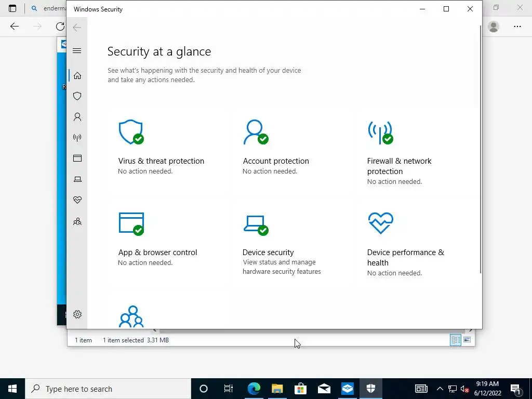Screen dimensions: 532x399
Task: Open Firewall & network antenna icon in sidebar
Action: coord(77,137)
